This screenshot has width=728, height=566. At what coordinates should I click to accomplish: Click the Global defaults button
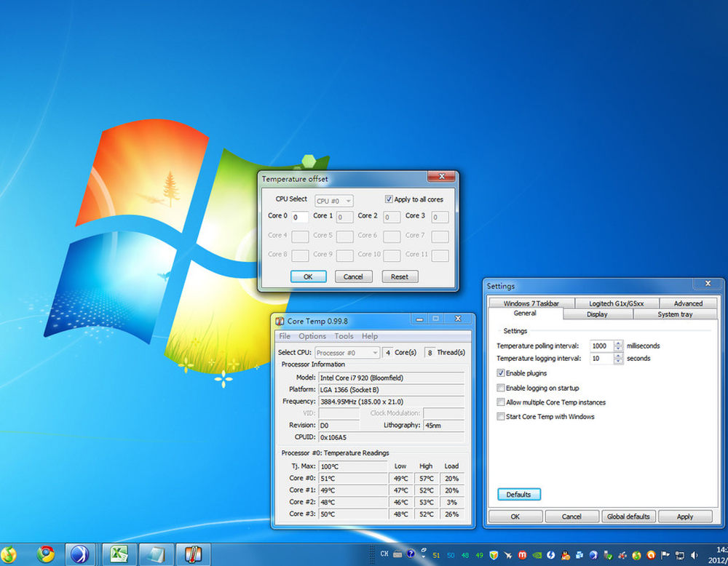point(629,517)
